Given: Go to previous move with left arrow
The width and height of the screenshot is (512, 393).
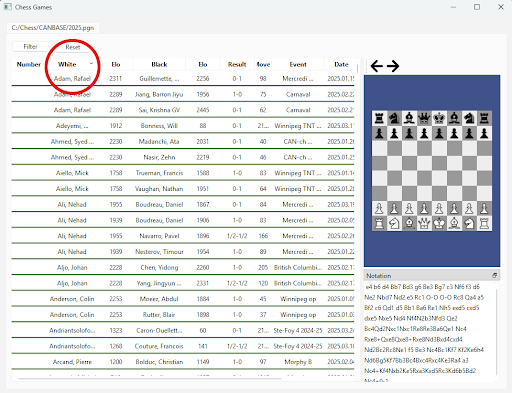Looking at the screenshot, I should coord(377,66).
